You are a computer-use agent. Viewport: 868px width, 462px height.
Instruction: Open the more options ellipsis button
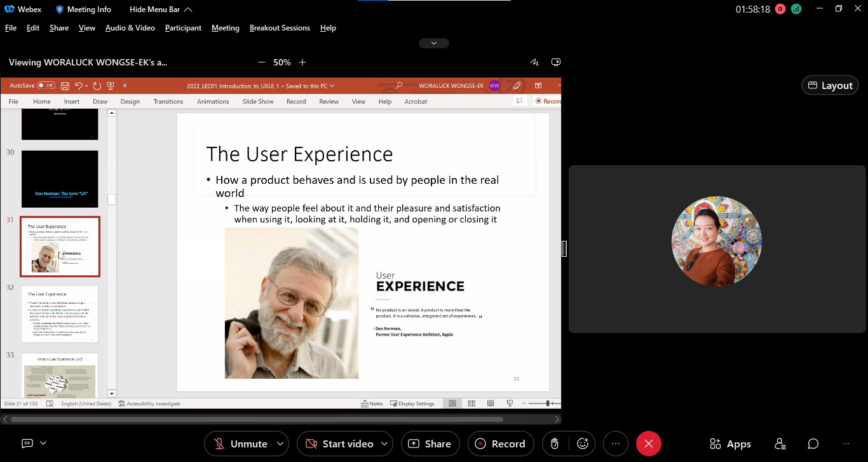pyautogui.click(x=615, y=444)
